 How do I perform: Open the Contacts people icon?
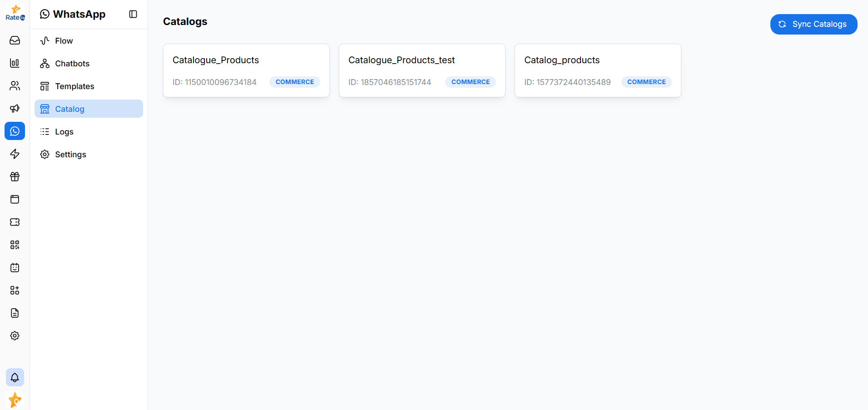point(15,85)
